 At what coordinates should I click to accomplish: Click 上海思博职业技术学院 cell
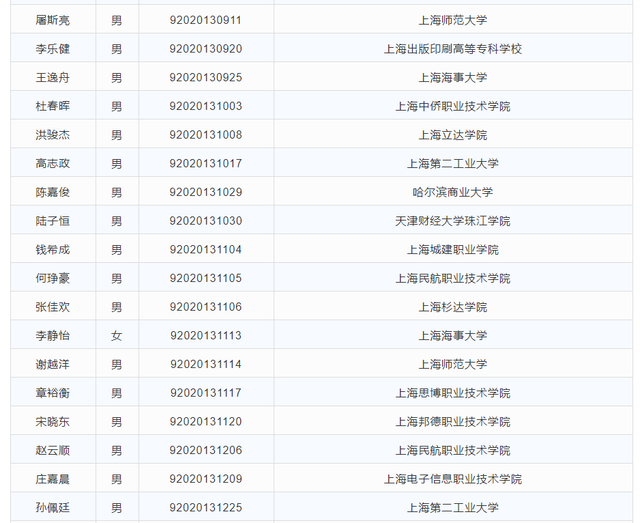453,393
